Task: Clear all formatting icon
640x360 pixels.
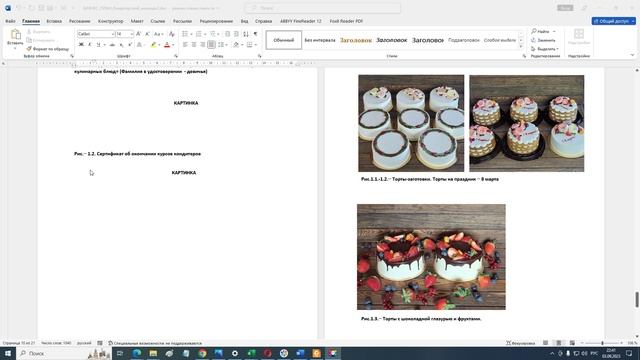Action: (171, 34)
